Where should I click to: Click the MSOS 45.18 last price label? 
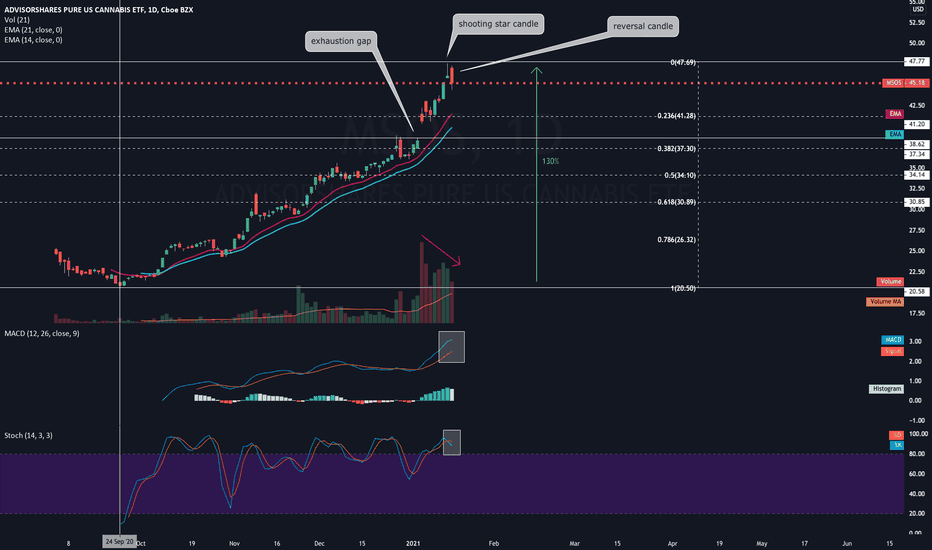point(906,83)
